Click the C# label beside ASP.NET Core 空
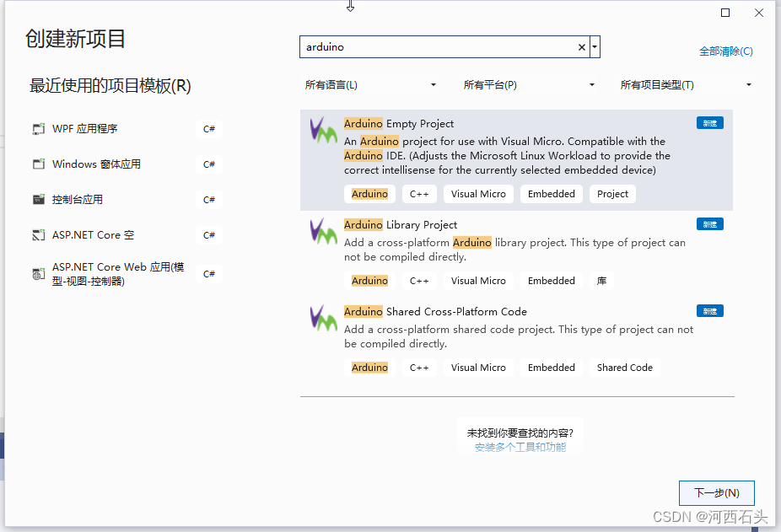 click(x=208, y=234)
